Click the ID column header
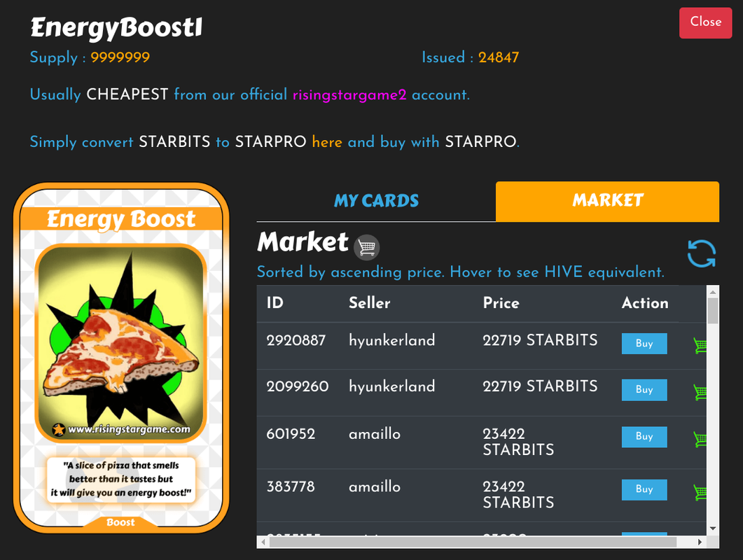The height and width of the screenshot is (560, 743). [x=275, y=302]
